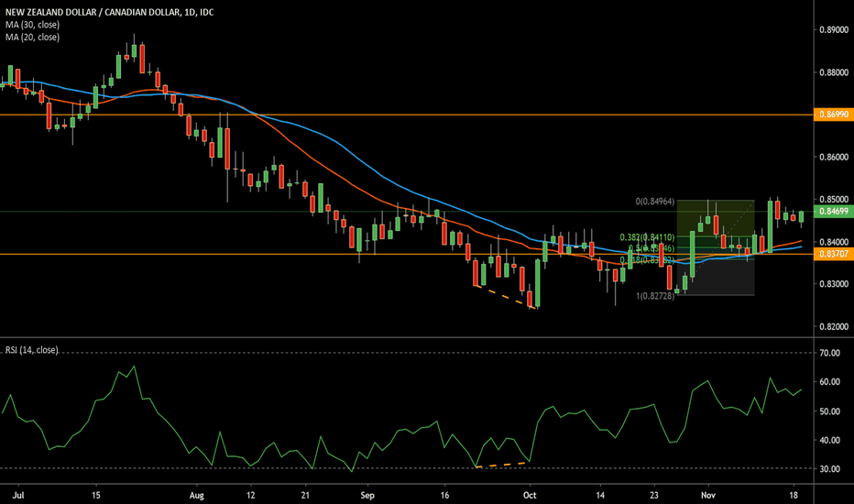854x504 pixels.
Task: Select the dashed orange trendline under price candles
Action: (502, 295)
